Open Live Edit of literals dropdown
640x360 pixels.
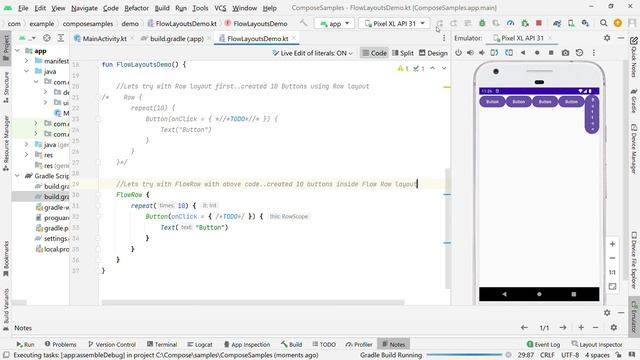click(x=312, y=53)
